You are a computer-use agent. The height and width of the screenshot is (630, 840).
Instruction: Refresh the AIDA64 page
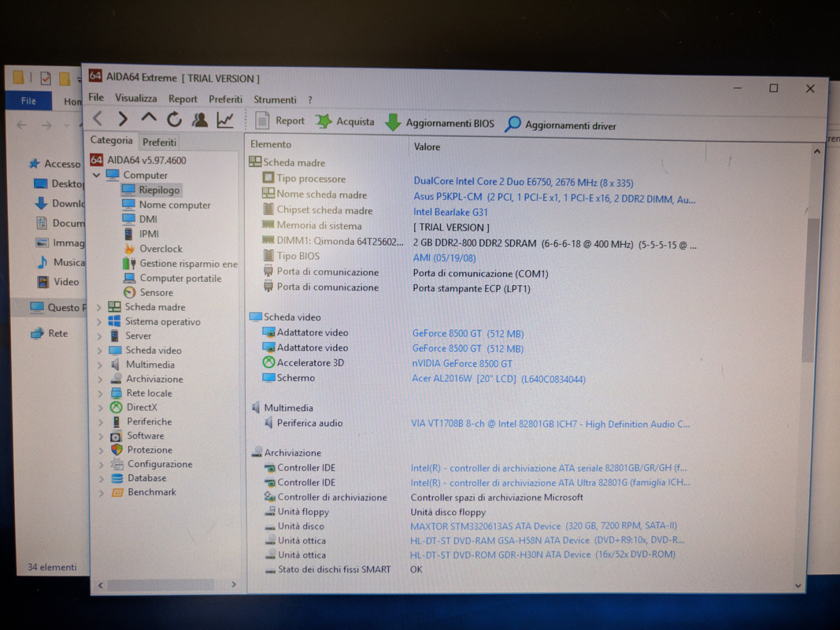pyautogui.click(x=174, y=119)
